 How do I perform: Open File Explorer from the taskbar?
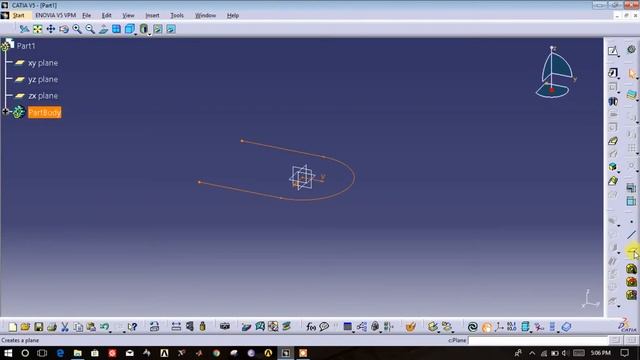pyautogui.click(x=78, y=353)
